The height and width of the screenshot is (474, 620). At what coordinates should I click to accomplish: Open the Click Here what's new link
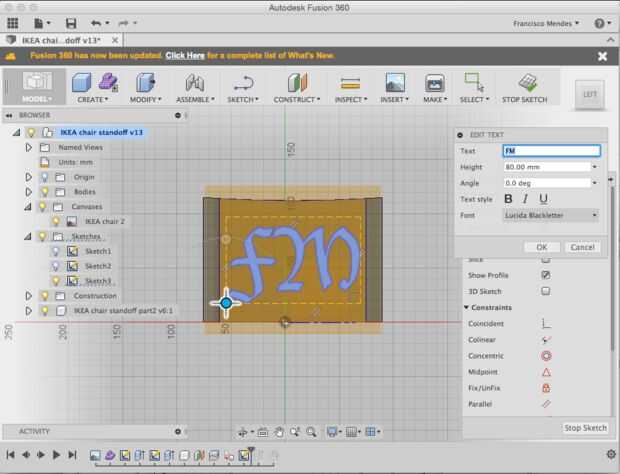pos(185,55)
